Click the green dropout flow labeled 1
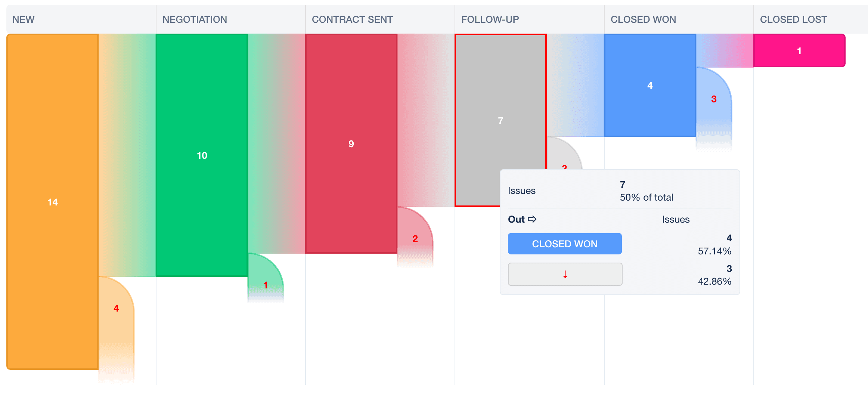Image resolution: width=868 pixels, height=393 pixels. click(266, 276)
